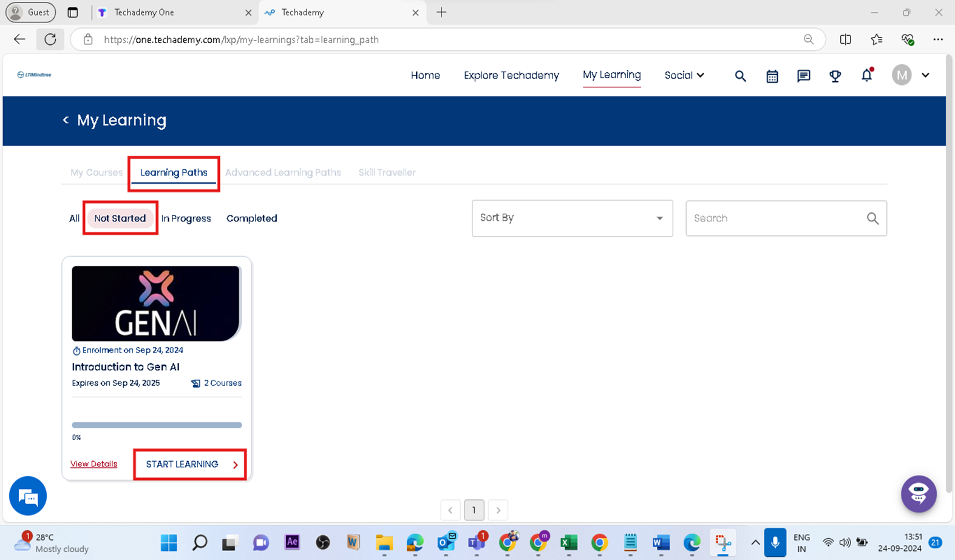This screenshot has width=955, height=560.
Task: Filter by Completed
Action: (x=252, y=218)
